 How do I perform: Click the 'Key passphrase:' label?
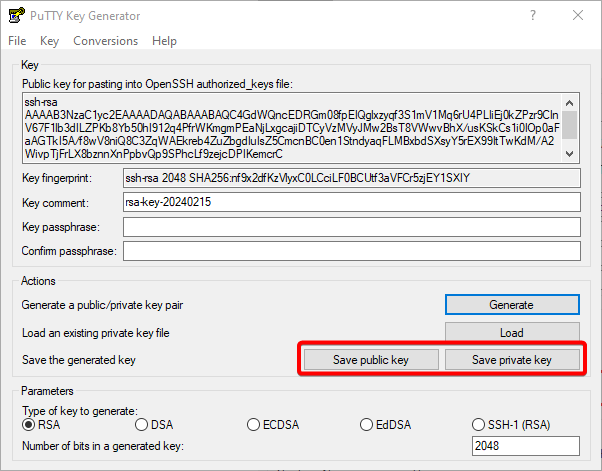point(61,227)
